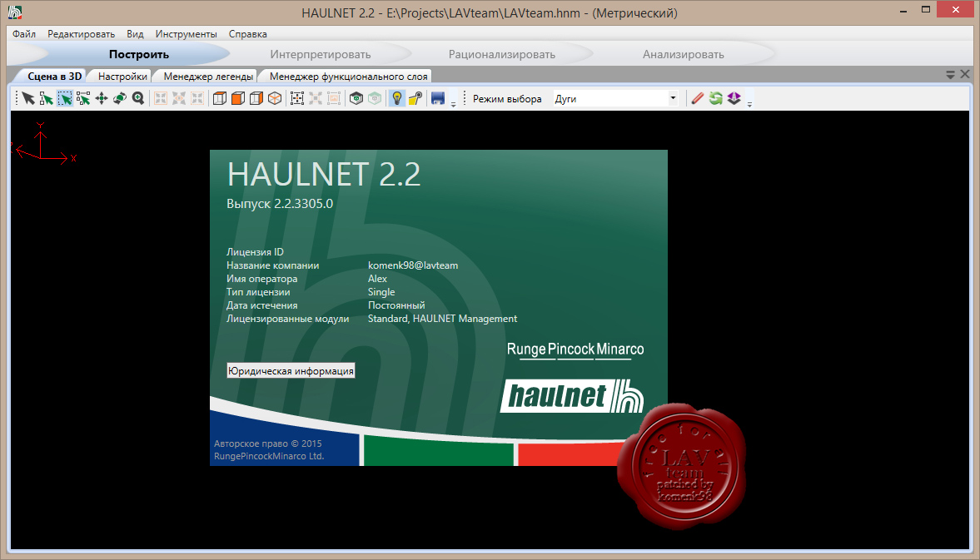
Task: Click the green refresh arrows icon
Action: point(715,99)
